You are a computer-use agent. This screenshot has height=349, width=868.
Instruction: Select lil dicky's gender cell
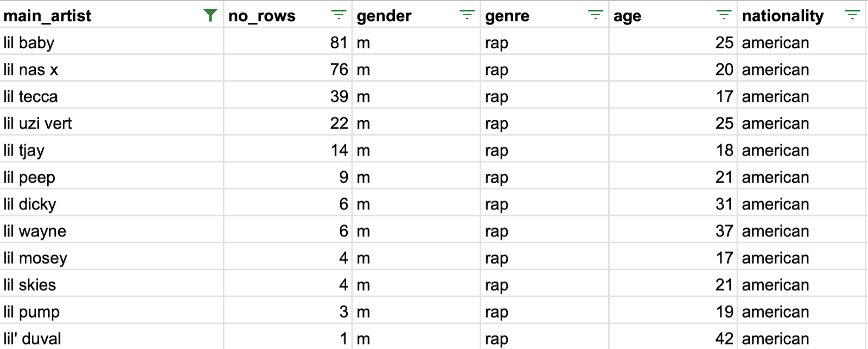[416, 203]
